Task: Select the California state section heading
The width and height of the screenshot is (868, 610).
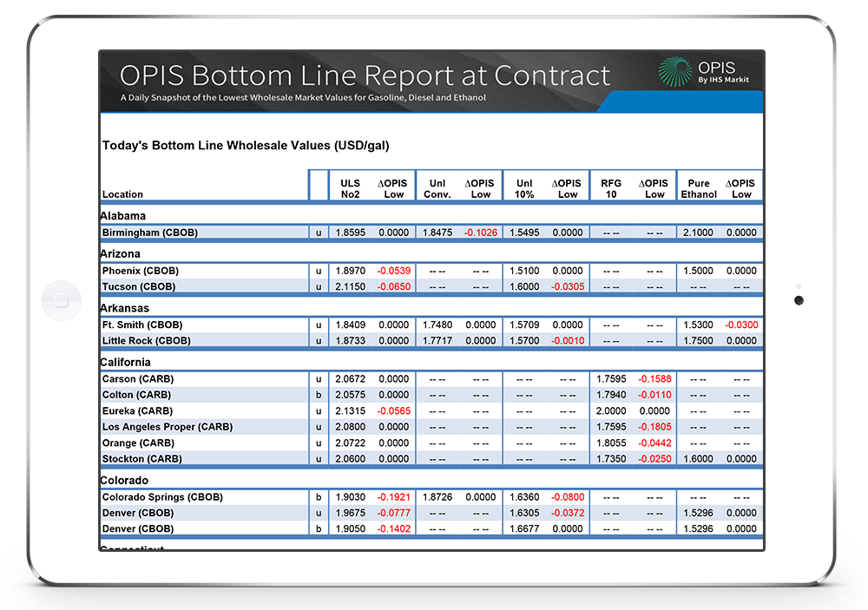Action: pos(126,362)
